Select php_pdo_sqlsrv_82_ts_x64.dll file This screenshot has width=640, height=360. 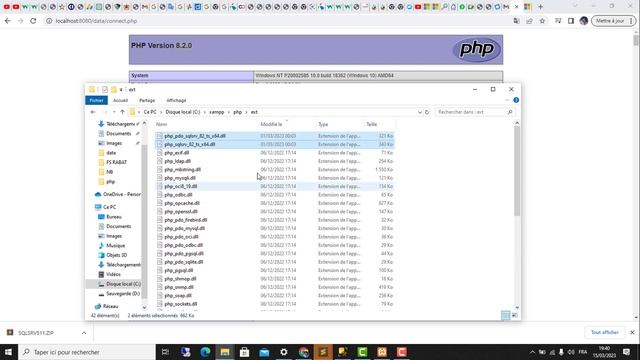coord(275,136)
